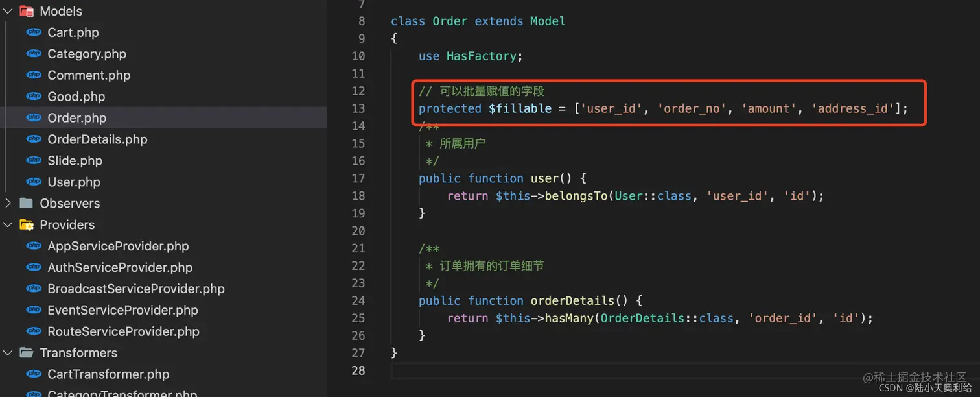Click line number 17 in the gutter

click(x=358, y=178)
